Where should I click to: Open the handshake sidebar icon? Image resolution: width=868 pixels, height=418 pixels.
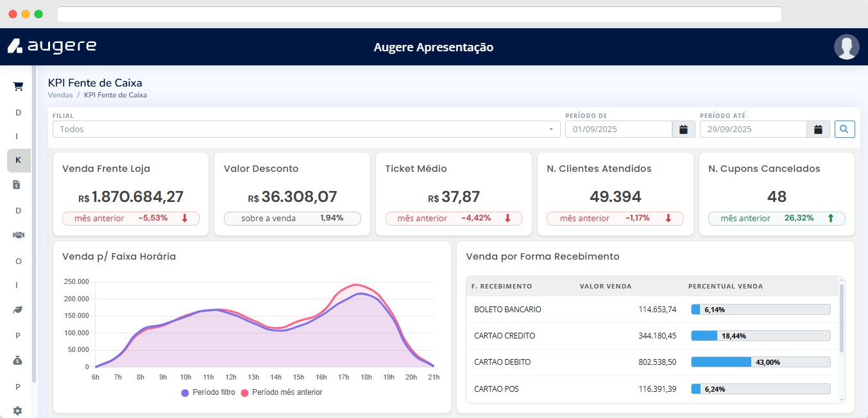click(x=18, y=235)
